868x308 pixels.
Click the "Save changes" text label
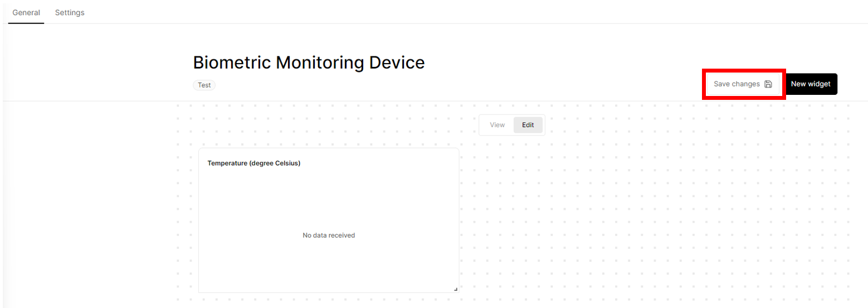tap(737, 84)
